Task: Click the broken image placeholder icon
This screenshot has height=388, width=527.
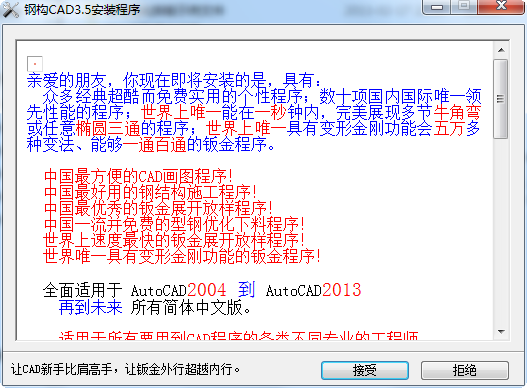Action: point(35,64)
